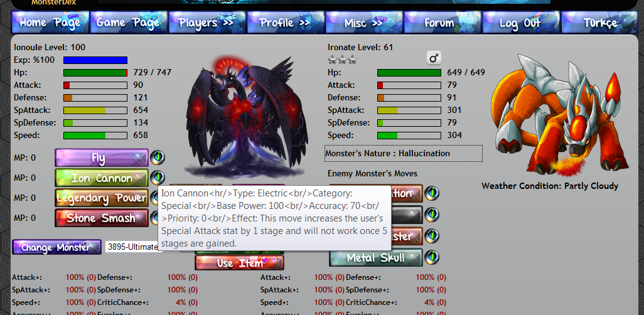Viewport: 644px width, 315px height.
Task: Open the Misc >> menu
Action: [363, 22]
